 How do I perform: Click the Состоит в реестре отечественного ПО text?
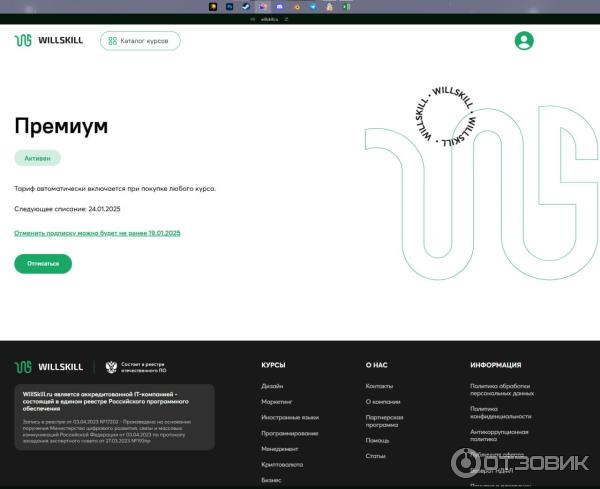143,367
